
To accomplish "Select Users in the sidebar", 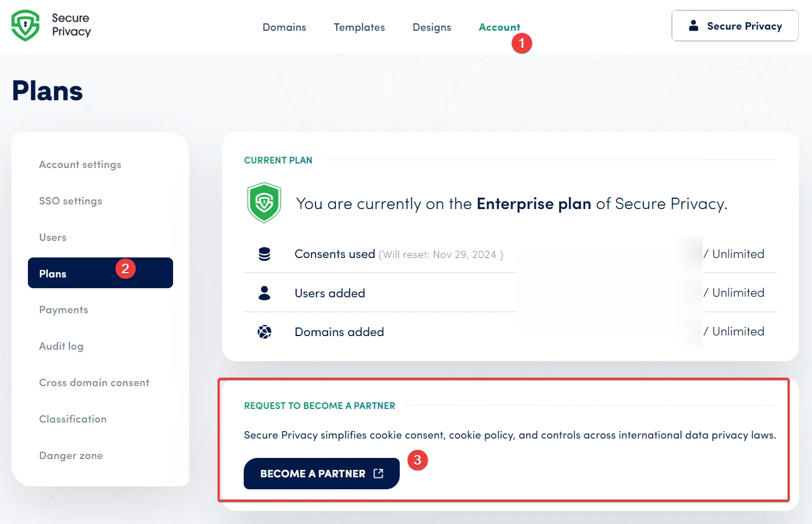I will 52,238.
